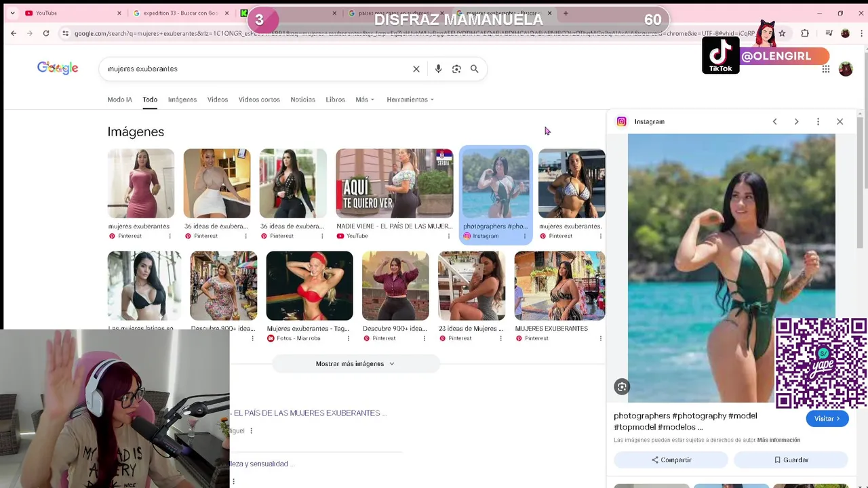The image size is (868, 488).
Task: Open more options in image preview panel
Action: (x=818, y=121)
